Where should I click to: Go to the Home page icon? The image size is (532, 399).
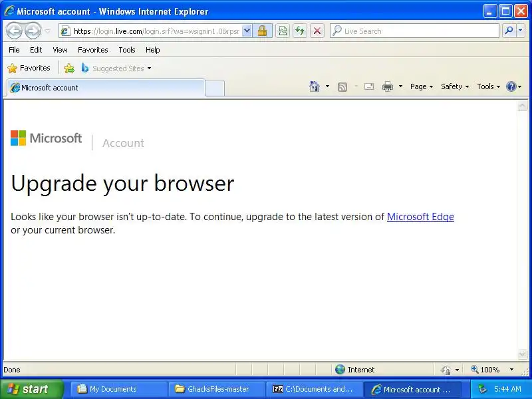point(315,86)
